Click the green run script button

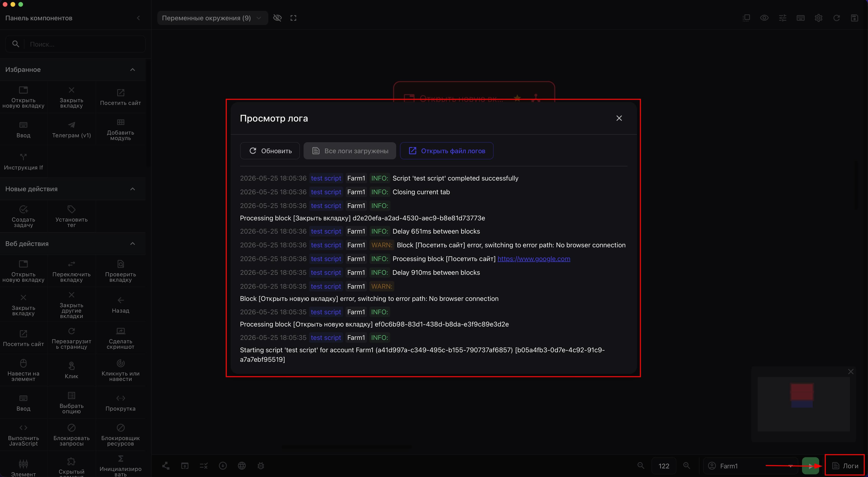tap(810, 465)
